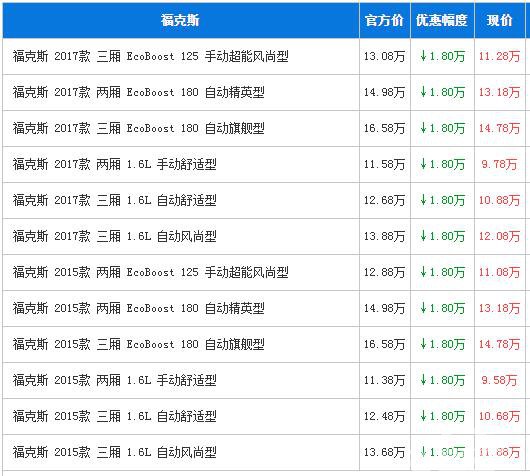Select 2015款 两厢 EcoBoost 180 自动精英型
Image resolution: width=530 pixels, height=476 pixels.
(x=139, y=308)
